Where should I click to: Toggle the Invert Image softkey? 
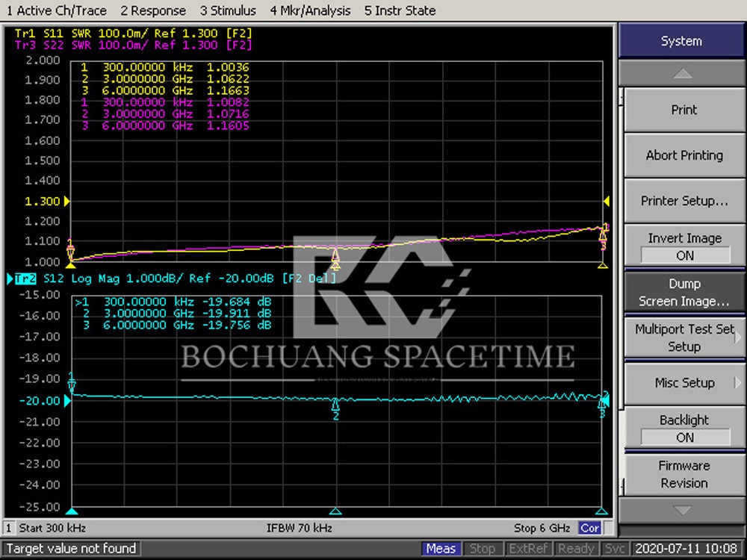[x=684, y=246]
